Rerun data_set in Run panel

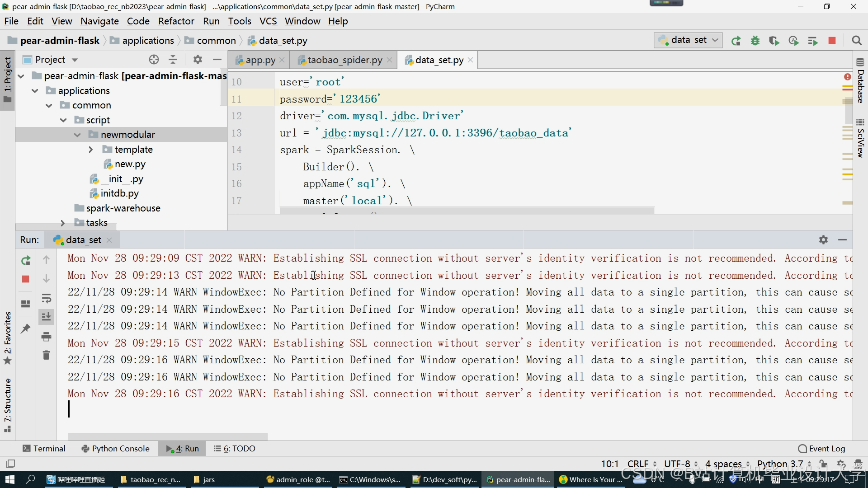click(26, 260)
